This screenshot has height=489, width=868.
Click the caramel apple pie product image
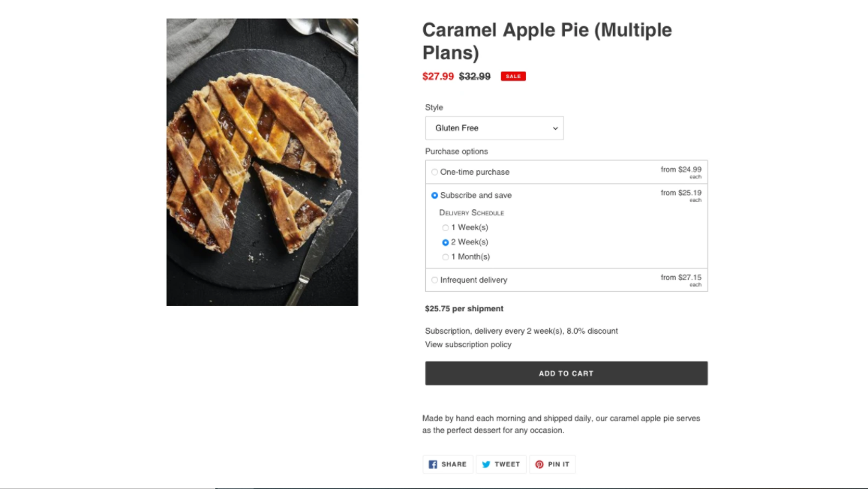tap(262, 162)
